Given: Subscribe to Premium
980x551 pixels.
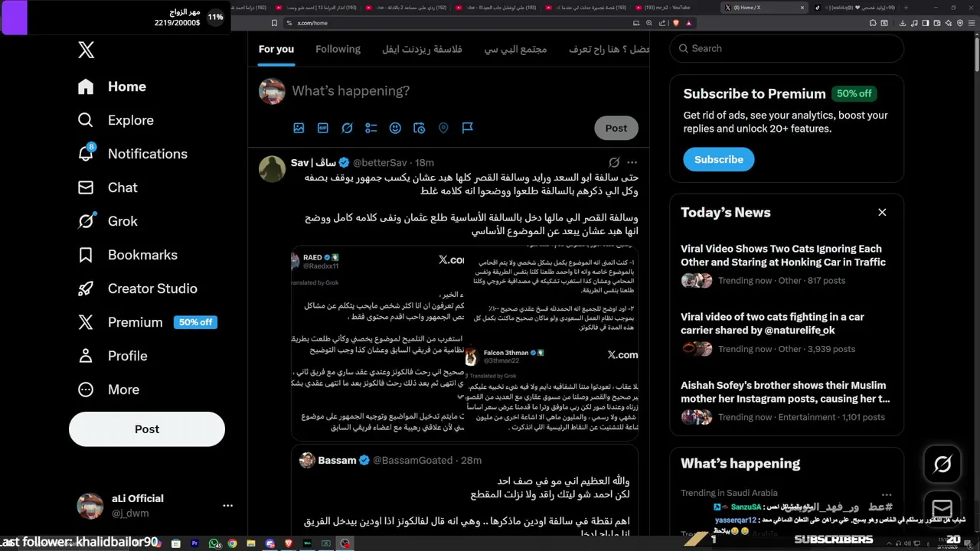Looking at the screenshot, I should coord(719,159).
